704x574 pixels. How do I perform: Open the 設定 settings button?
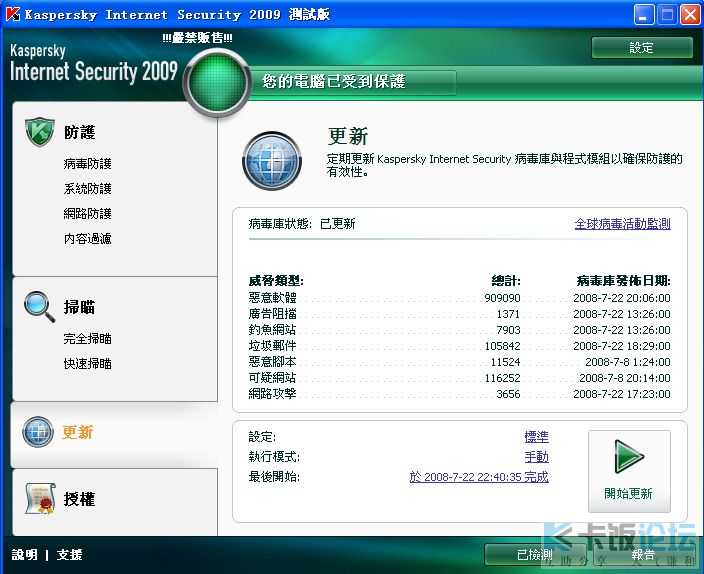(642, 48)
